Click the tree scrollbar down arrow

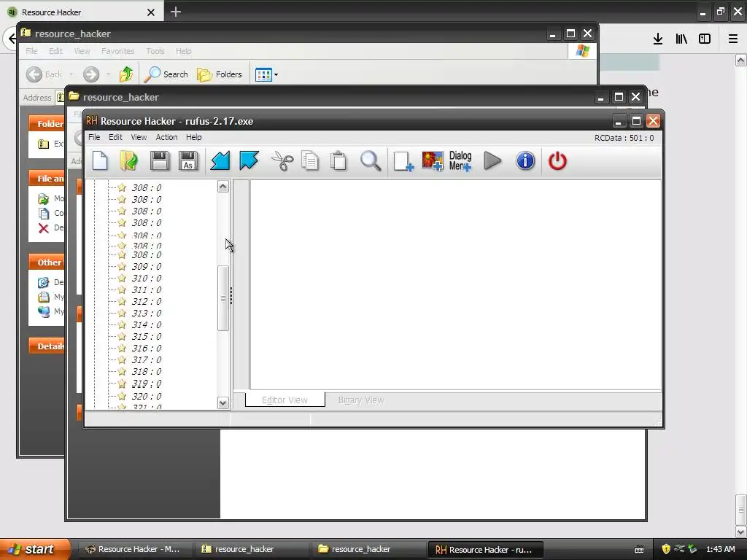pyautogui.click(x=222, y=402)
